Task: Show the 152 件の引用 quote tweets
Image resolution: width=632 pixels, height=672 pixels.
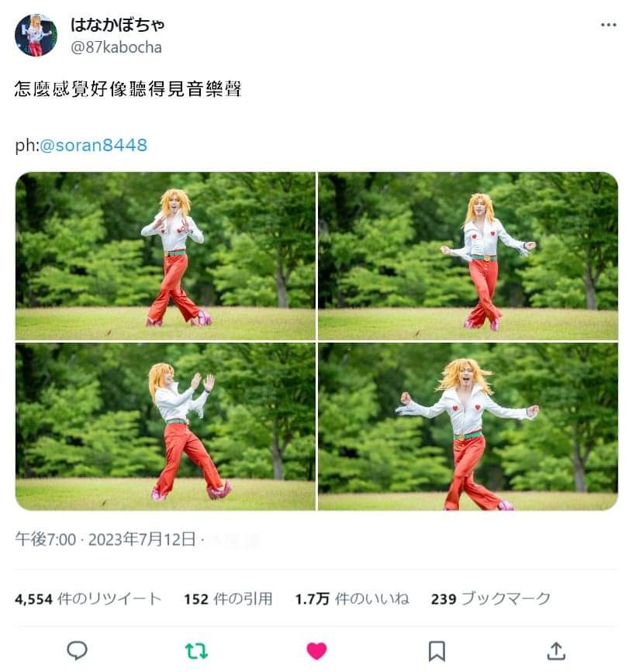Action: pos(228,598)
